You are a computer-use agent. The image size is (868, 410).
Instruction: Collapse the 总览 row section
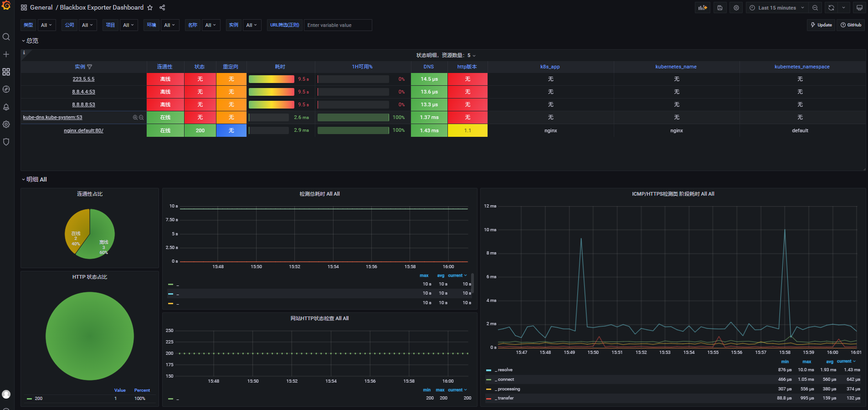[30, 41]
